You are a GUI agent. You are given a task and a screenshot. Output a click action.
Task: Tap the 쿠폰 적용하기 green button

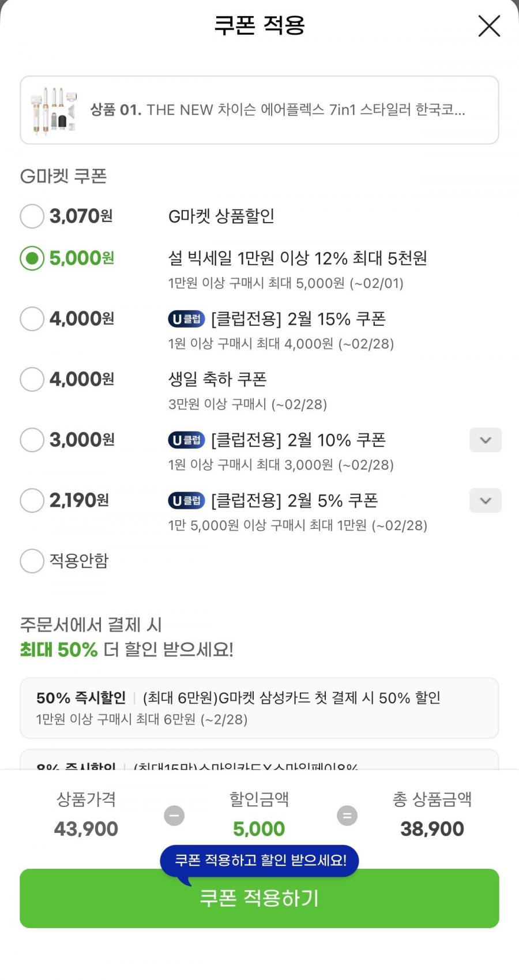pyautogui.click(x=259, y=898)
